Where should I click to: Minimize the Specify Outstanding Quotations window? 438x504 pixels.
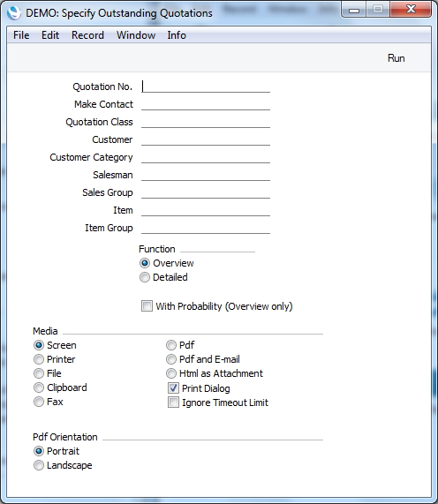[x=354, y=10]
